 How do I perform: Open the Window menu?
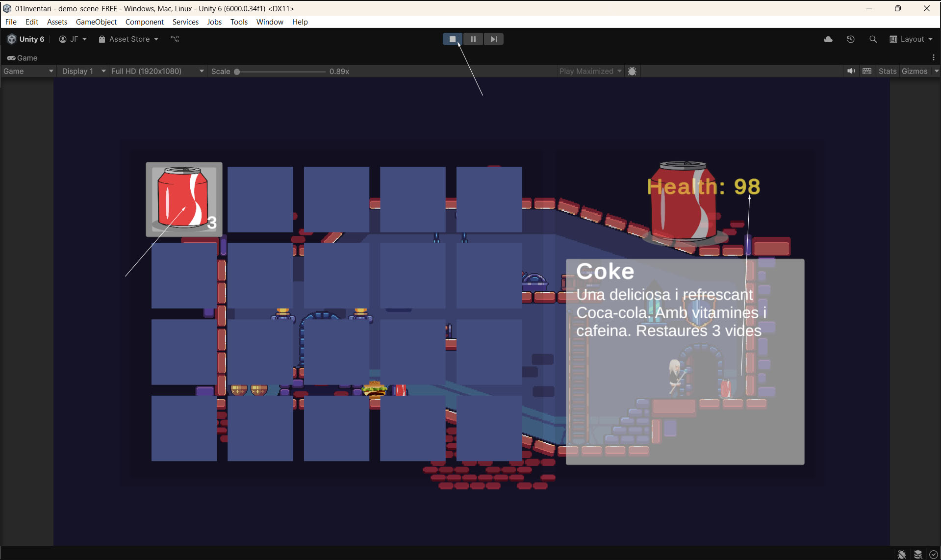pos(270,22)
